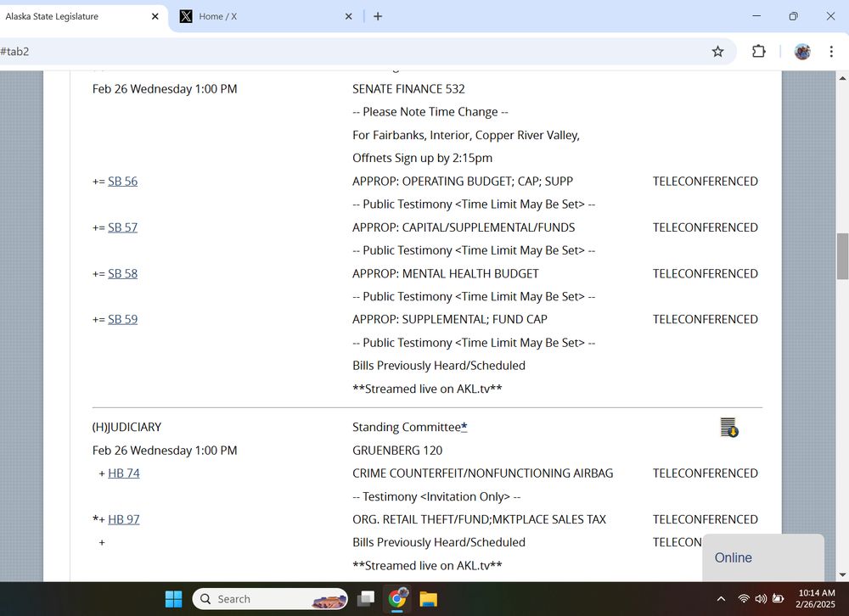Click the scrollbar up arrow
The width and height of the screenshot is (849, 616).
pyautogui.click(x=842, y=78)
